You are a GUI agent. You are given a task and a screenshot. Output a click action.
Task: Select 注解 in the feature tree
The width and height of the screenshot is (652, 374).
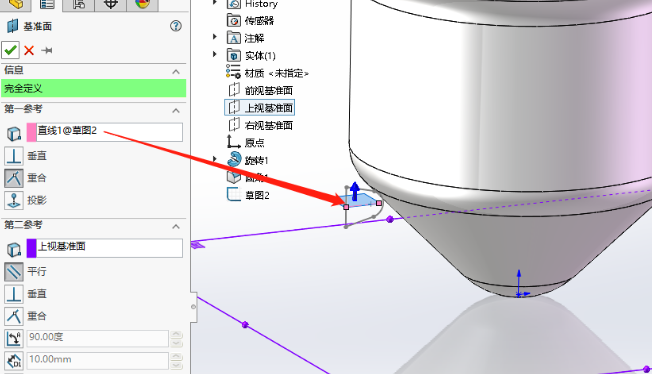point(254,38)
